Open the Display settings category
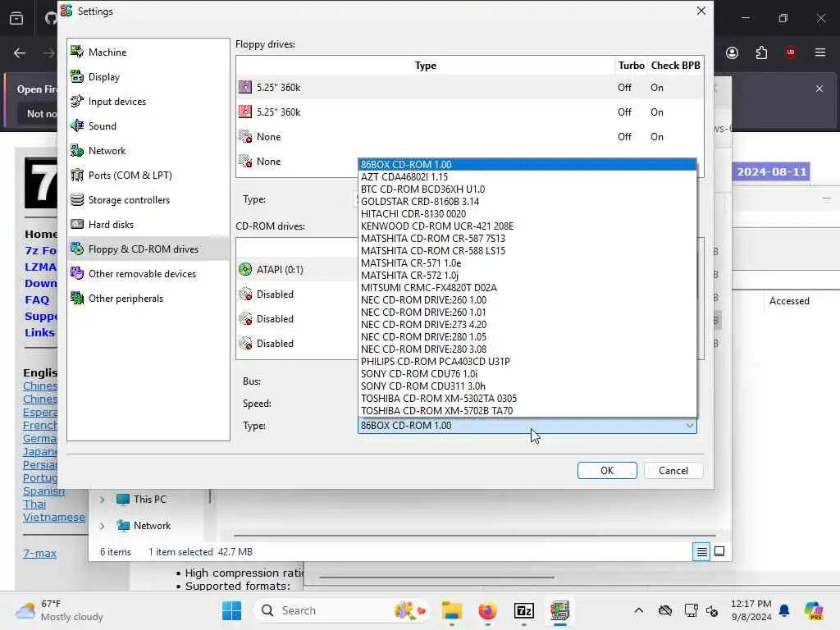840x630 pixels. 148,76
